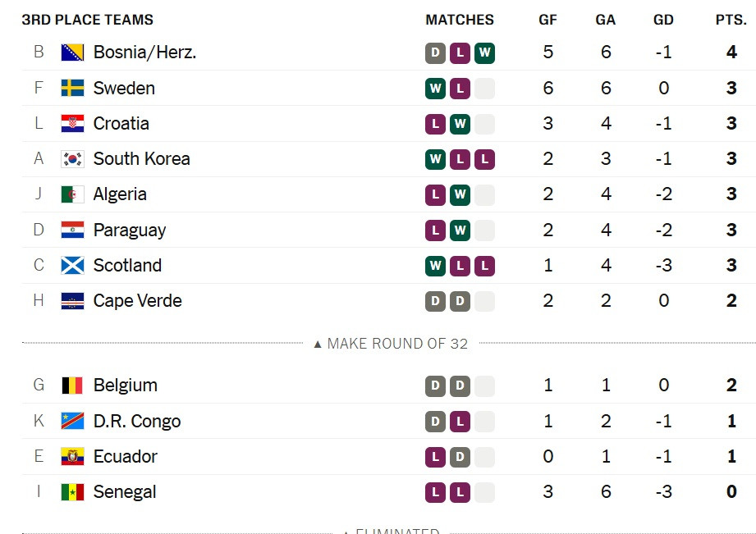
Task: Click the South Korea flag icon
Action: (x=73, y=159)
